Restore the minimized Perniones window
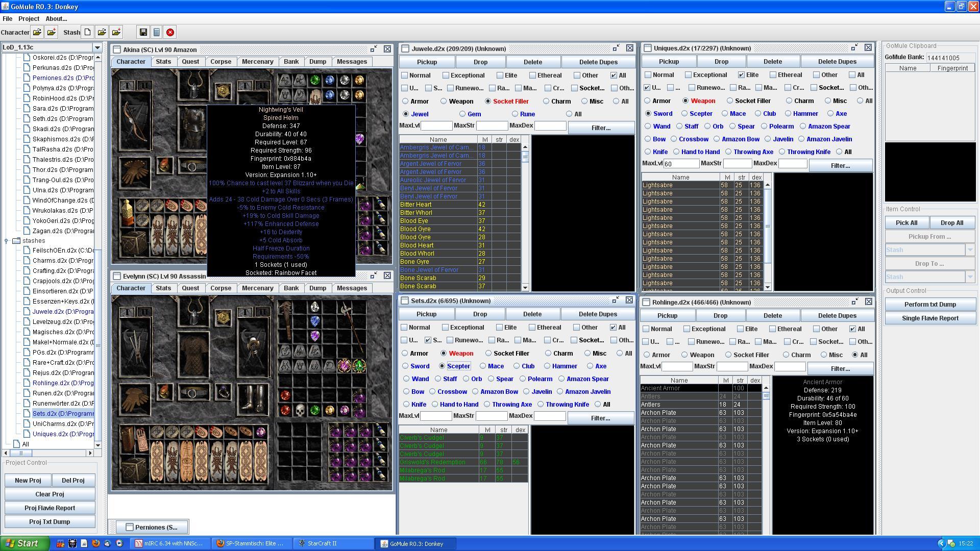Viewport: 980px width, 551px height. coord(152,527)
